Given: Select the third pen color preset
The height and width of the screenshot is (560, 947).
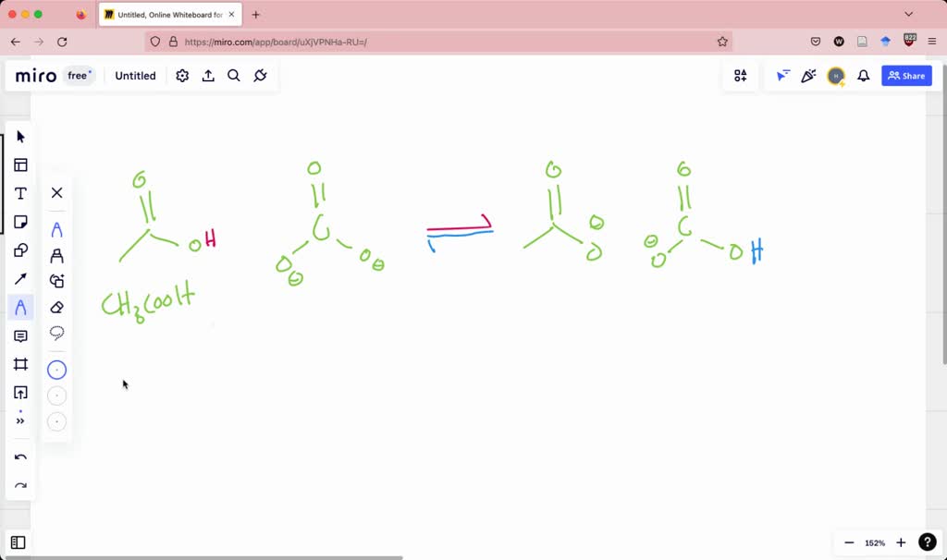Looking at the screenshot, I should coord(56,421).
